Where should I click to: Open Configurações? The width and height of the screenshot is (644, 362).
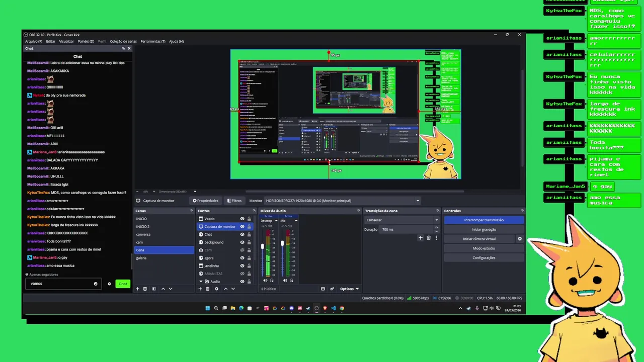coord(484,257)
